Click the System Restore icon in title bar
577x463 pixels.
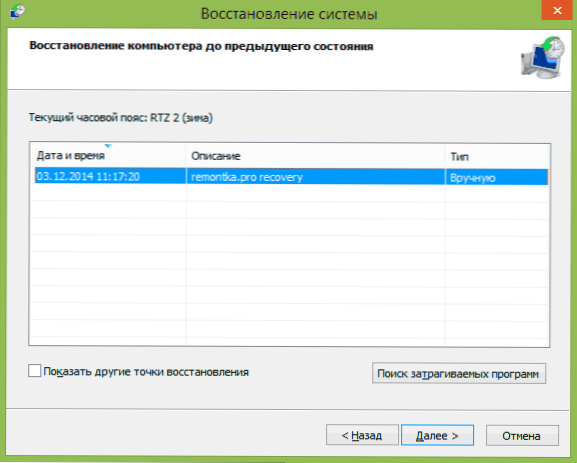[17, 12]
